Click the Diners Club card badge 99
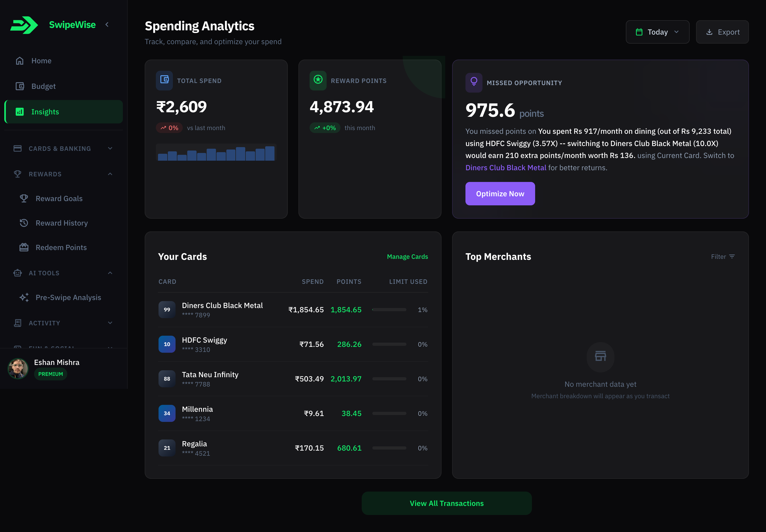The image size is (766, 532). [x=167, y=310]
